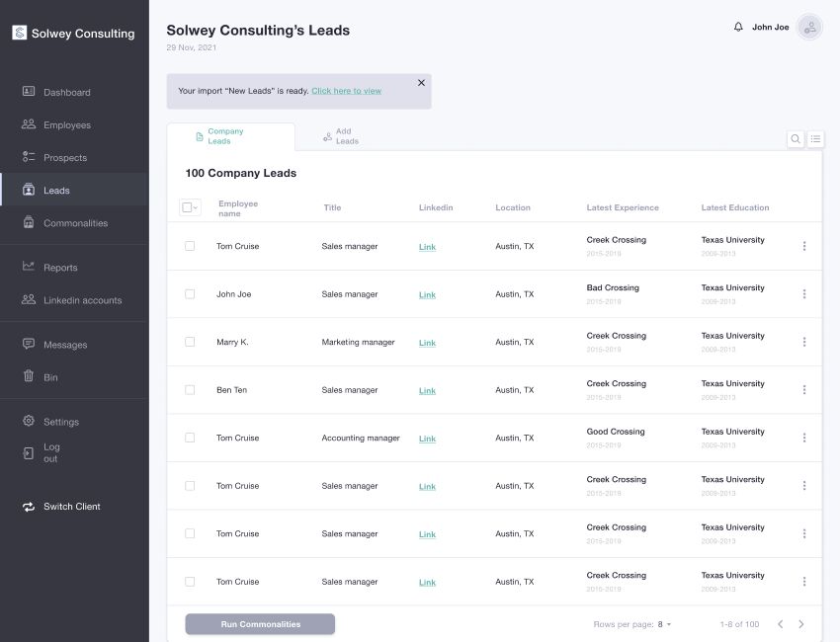
Task: Go to the next page of leads
Action: (800, 624)
